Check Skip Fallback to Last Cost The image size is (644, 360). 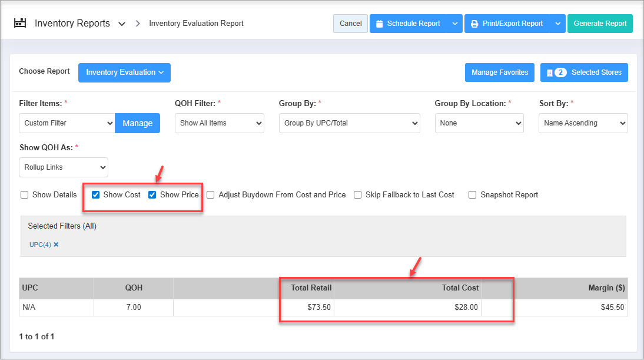(358, 195)
